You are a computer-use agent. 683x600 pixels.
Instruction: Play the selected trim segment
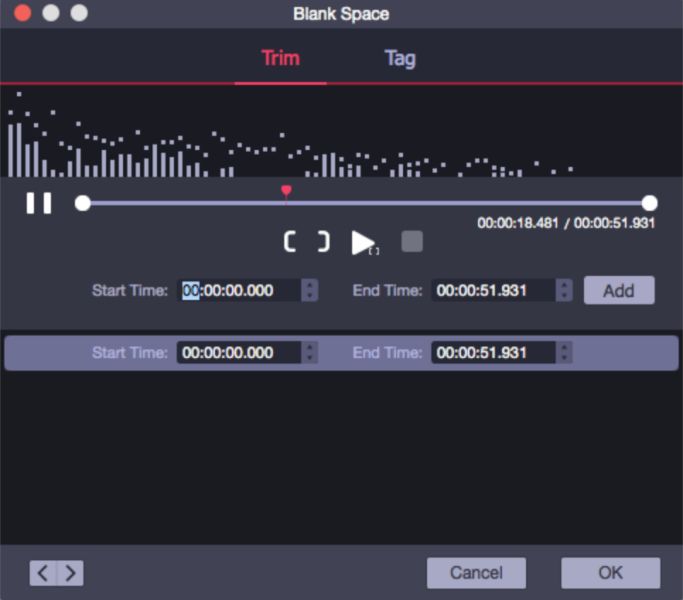coord(364,243)
